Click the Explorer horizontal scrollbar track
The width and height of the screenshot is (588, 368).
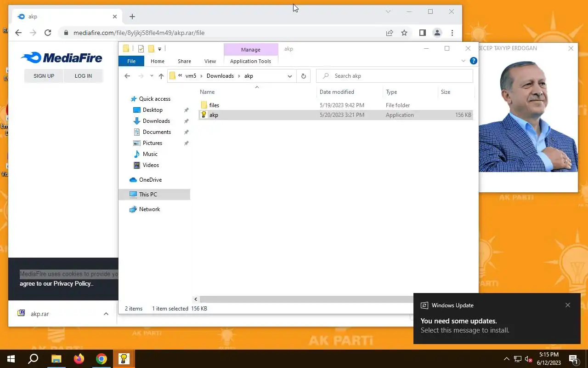(x=307, y=299)
